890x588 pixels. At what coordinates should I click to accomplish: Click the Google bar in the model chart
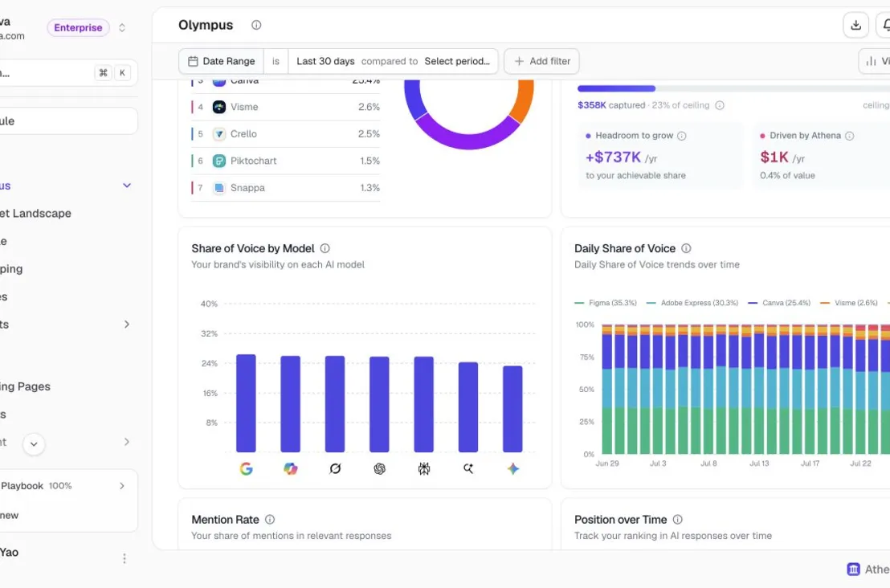click(246, 403)
